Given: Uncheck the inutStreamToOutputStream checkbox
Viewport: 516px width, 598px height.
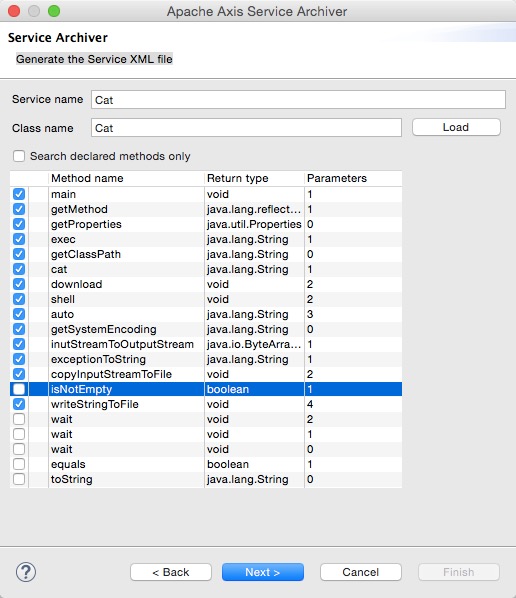Looking at the screenshot, I should (19, 344).
